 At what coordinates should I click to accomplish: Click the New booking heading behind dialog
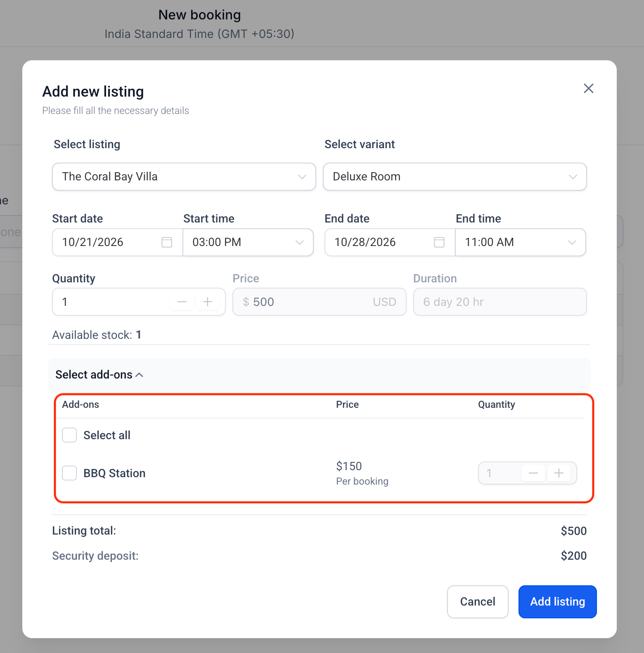coord(199,15)
